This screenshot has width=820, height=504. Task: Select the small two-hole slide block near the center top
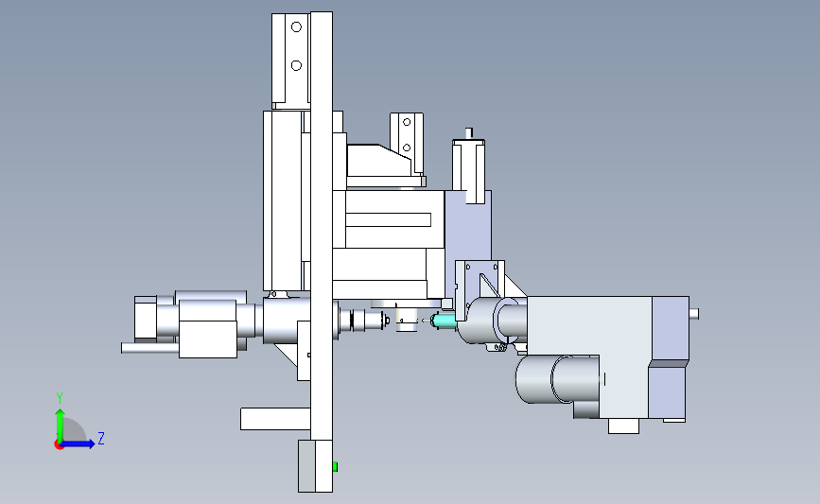[x=407, y=143]
